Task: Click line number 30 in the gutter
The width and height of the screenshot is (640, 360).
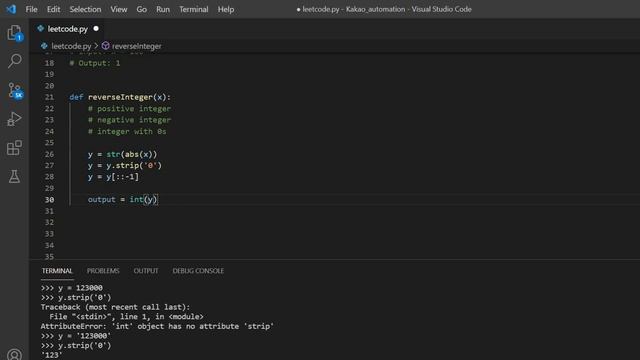Action: tap(49, 200)
